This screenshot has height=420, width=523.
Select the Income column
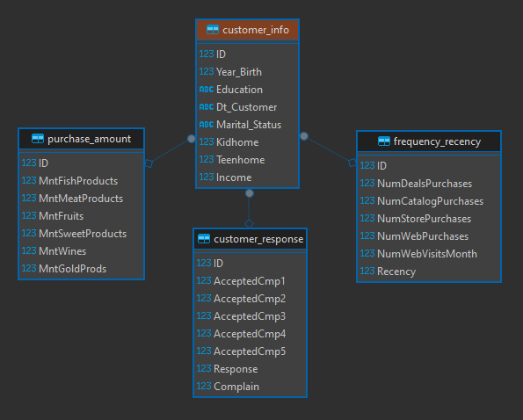248,177
